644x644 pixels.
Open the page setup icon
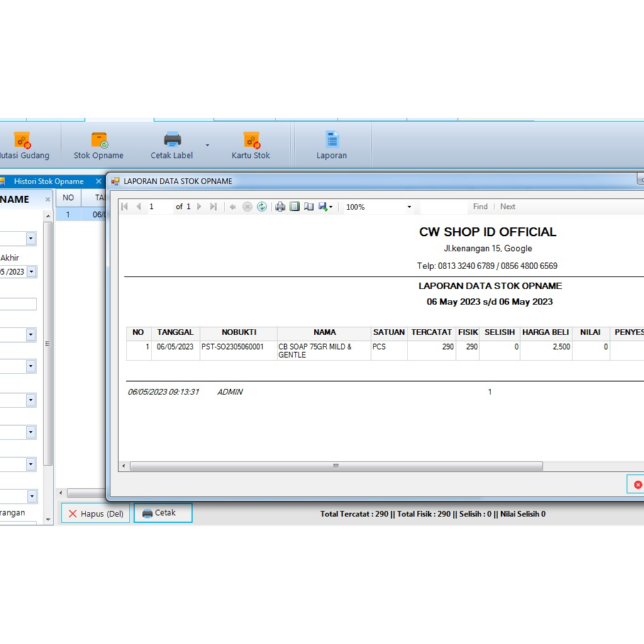tap(309, 207)
